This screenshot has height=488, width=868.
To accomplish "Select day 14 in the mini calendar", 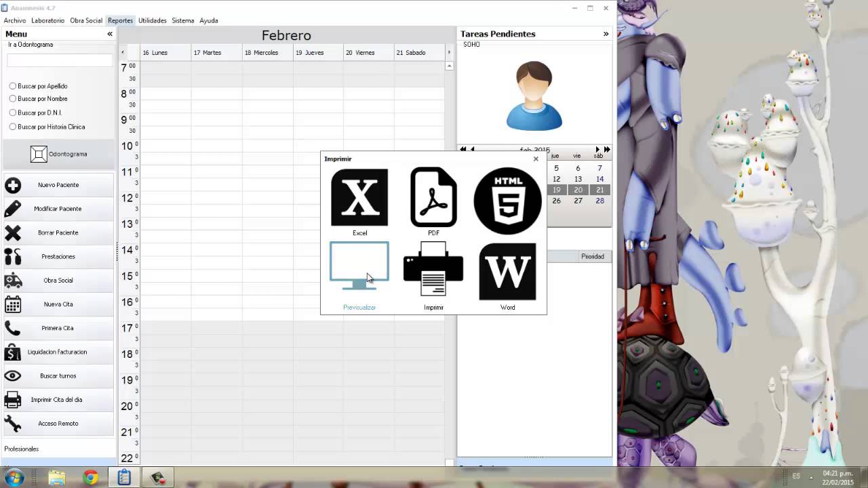I will point(599,179).
